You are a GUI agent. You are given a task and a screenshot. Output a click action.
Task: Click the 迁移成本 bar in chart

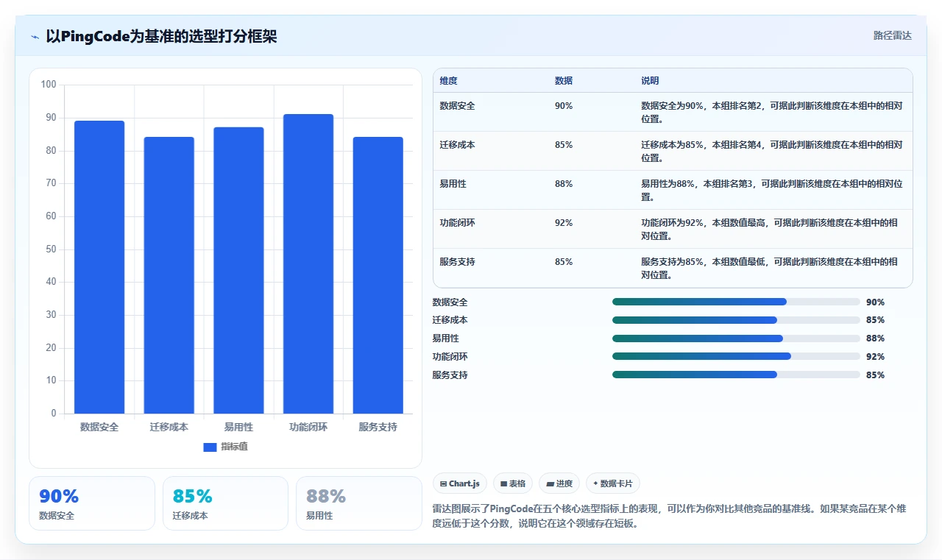(169, 275)
